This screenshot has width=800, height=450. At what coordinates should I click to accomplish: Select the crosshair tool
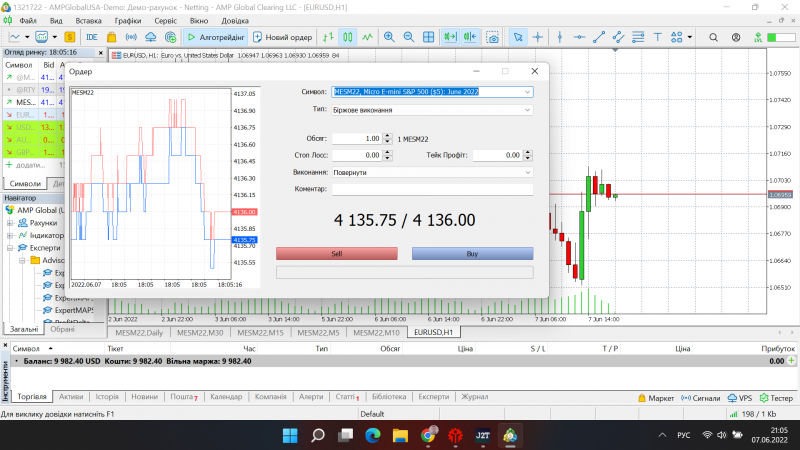point(538,37)
